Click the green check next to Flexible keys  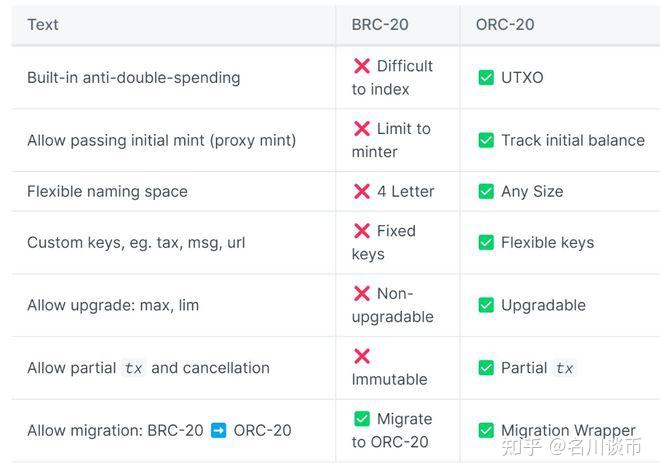tap(486, 242)
